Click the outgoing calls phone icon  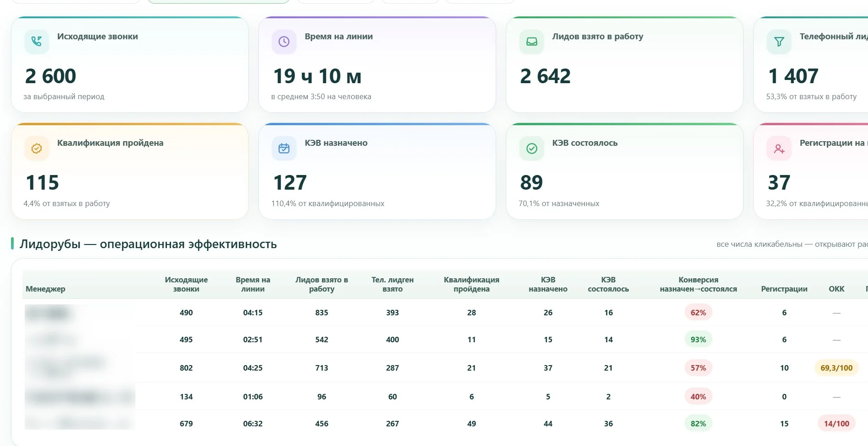pos(37,42)
